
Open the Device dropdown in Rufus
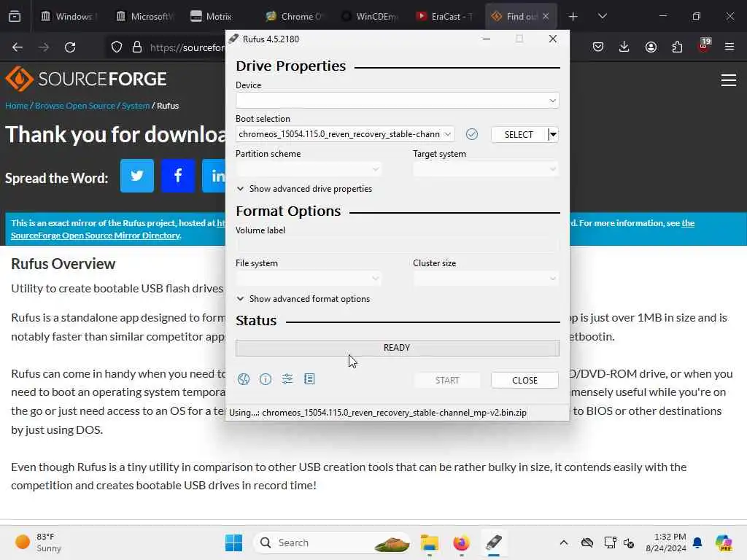(x=398, y=101)
